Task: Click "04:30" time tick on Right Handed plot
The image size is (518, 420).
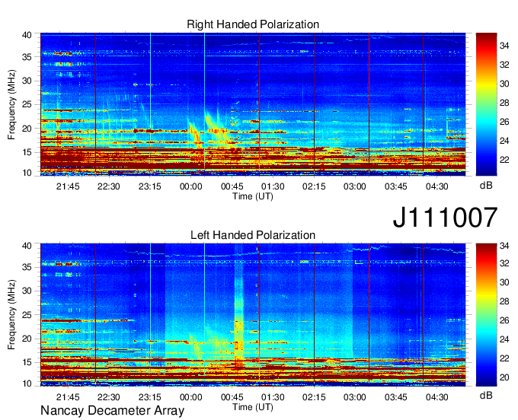Action: (436, 186)
